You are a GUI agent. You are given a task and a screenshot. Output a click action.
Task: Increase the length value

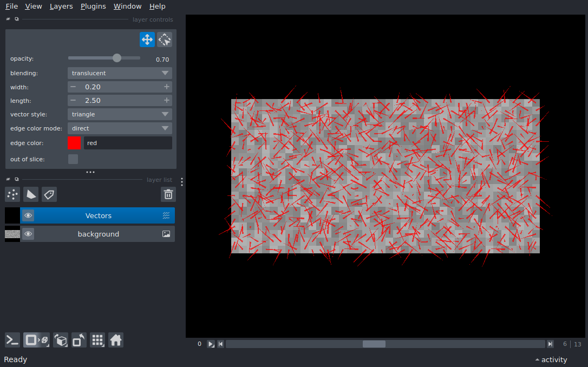coord(167,101)
